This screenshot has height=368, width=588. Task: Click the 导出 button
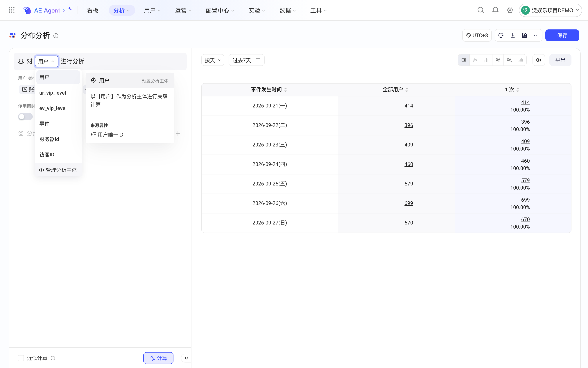point(560,60)
